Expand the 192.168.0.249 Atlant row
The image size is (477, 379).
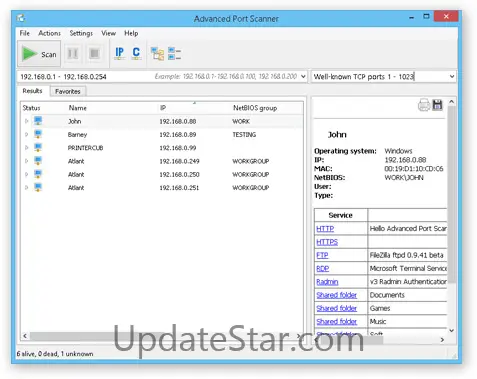point(26,161)
